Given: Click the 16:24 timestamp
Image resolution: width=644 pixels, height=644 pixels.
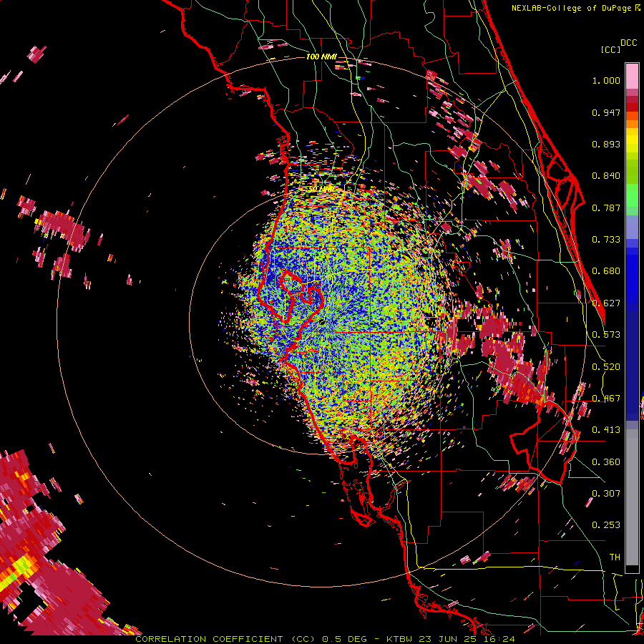Looking at the screenshot, I should point(499,639).
